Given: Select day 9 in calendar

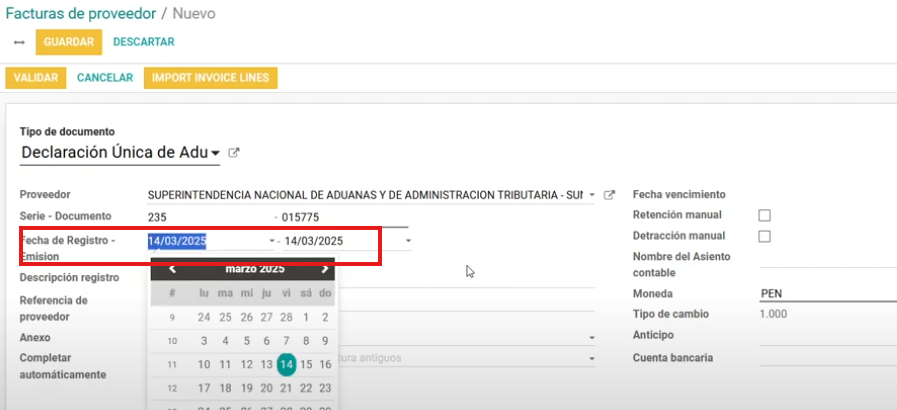Looking at the screenshot, I should click(325, 341).
